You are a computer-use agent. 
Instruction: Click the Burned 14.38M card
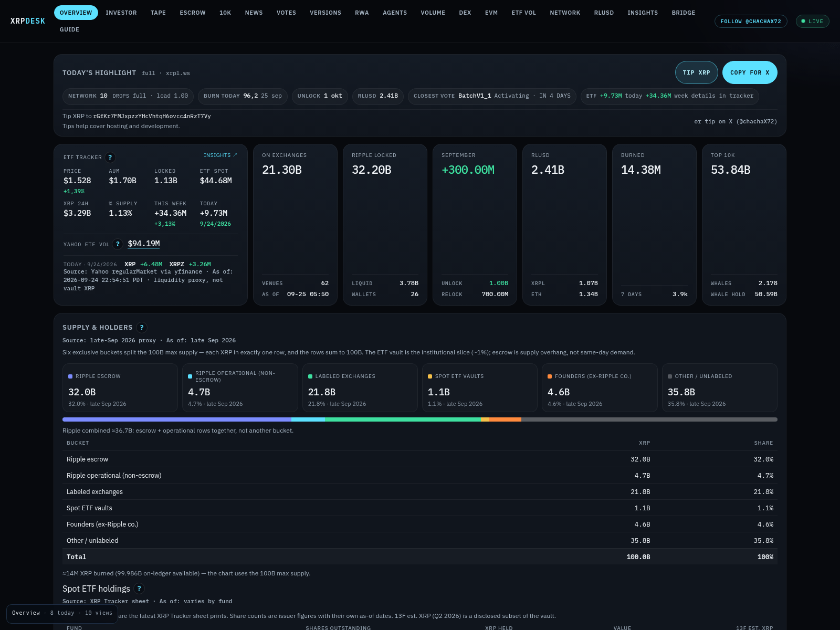tap(654, 225)
